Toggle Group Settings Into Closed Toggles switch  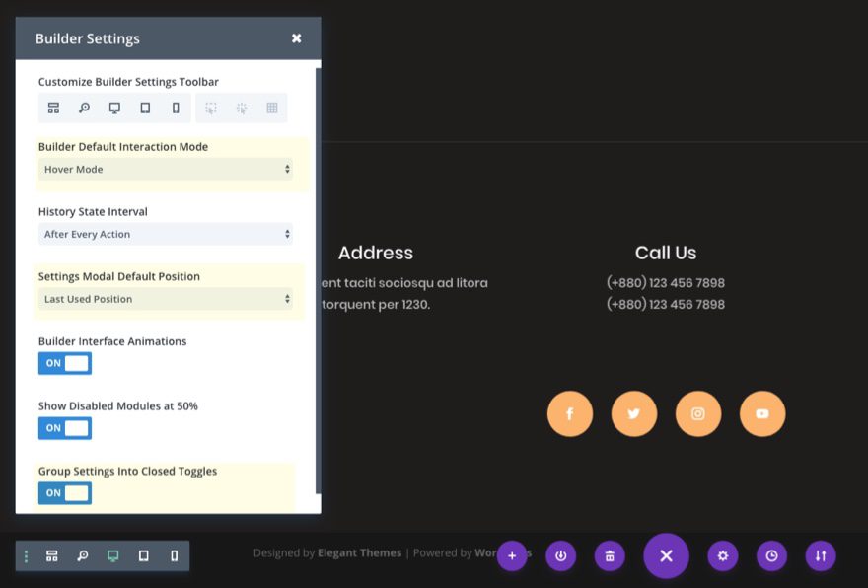(x=65, y=492)
